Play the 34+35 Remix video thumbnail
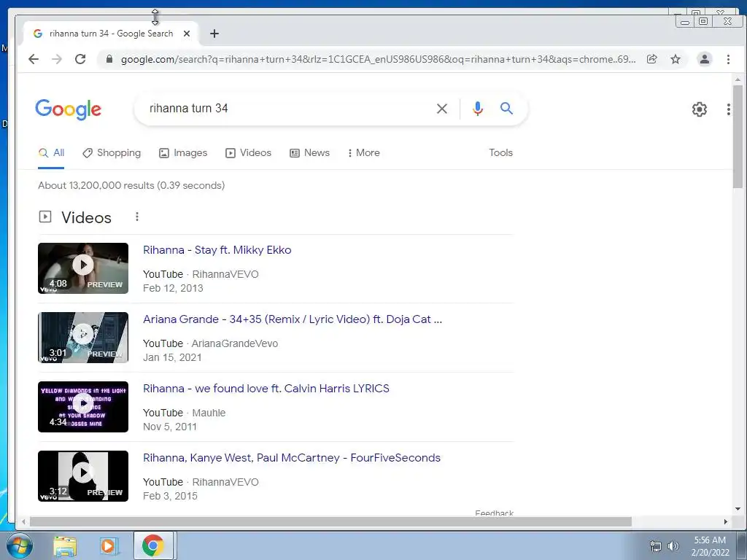747x560 pixels. [83, 337]
